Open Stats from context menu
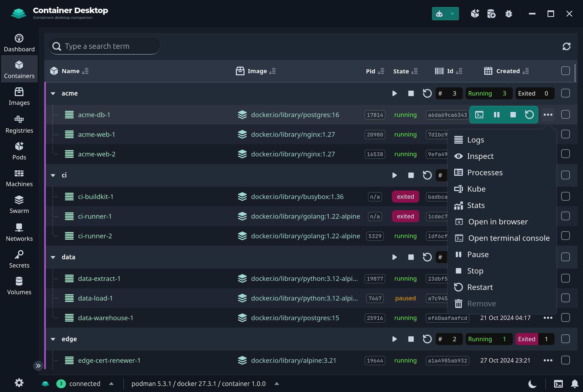Image resolution: width=583 pixels, height=392 pixels. (x=502, y=205)
